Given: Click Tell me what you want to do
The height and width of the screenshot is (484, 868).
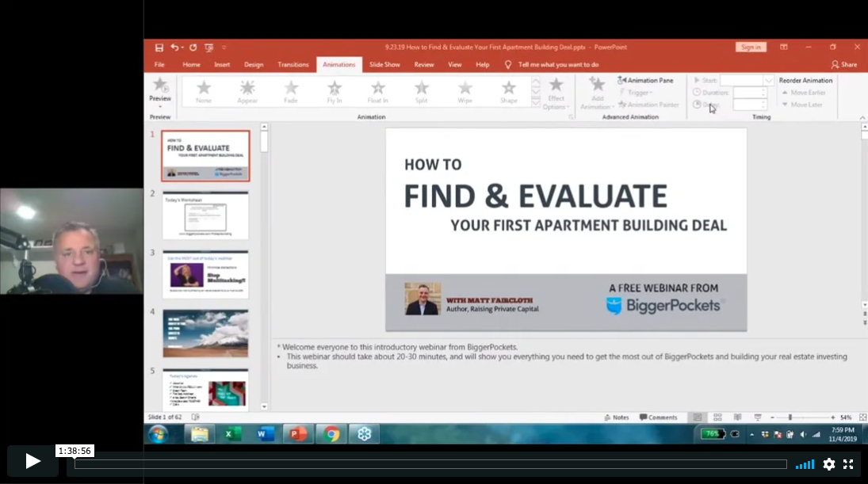Looking at the screenshot, I should 558,65.
